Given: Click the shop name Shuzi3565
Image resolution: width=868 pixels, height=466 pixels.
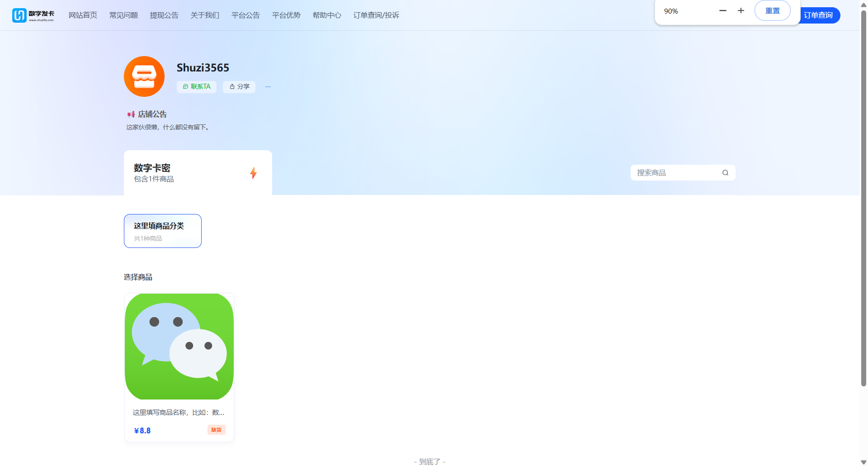Looking at the screenshot, I should click(x=203, y=68).
